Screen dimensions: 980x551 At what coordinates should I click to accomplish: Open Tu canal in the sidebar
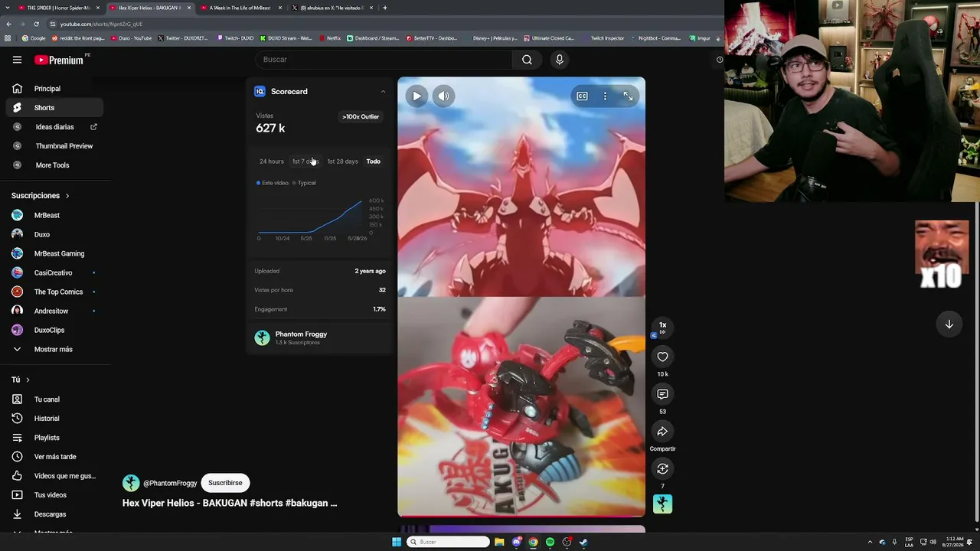[54, 399]
